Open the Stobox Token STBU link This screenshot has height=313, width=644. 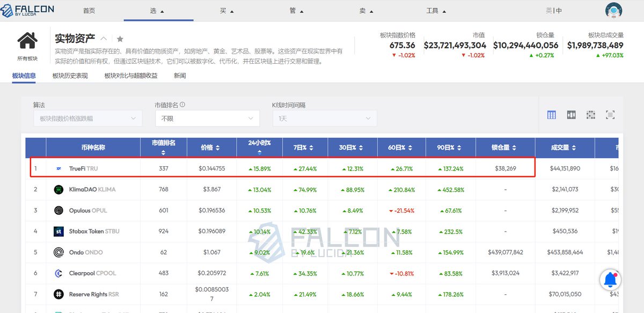tap(94, 232)
